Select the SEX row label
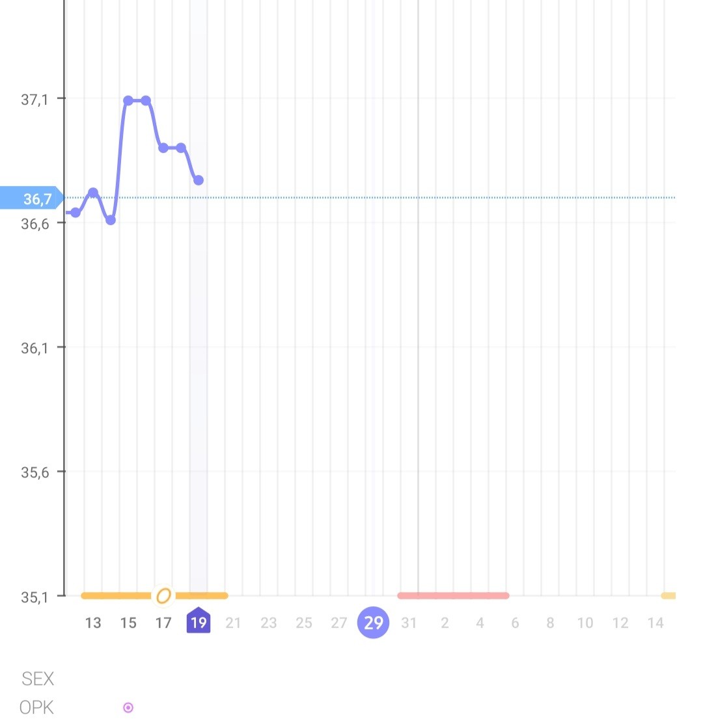703x728 pixels. 38,679
